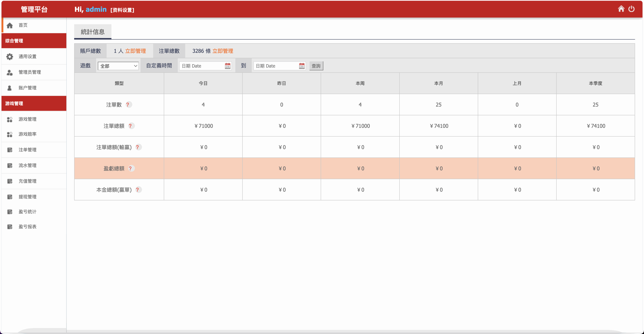
Task: Open 通用设置 via the gear icon
Action: tap(10, 56)
